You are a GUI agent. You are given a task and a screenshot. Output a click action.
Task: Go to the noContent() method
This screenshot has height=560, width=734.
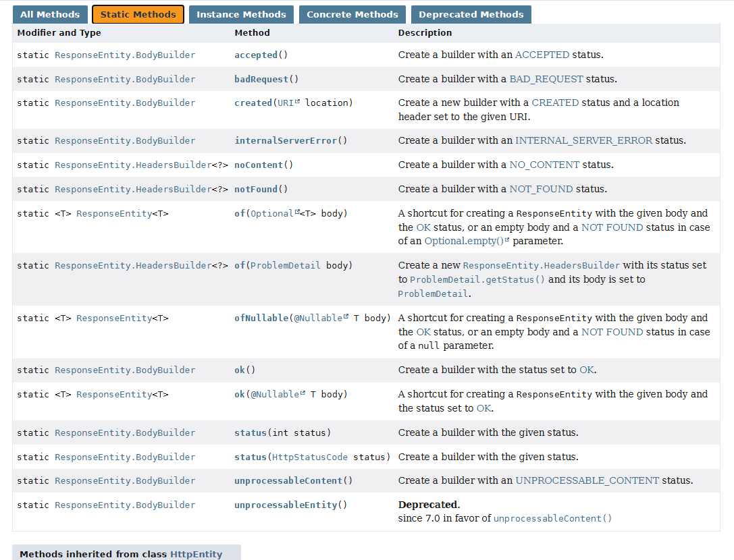pos(259,165)
